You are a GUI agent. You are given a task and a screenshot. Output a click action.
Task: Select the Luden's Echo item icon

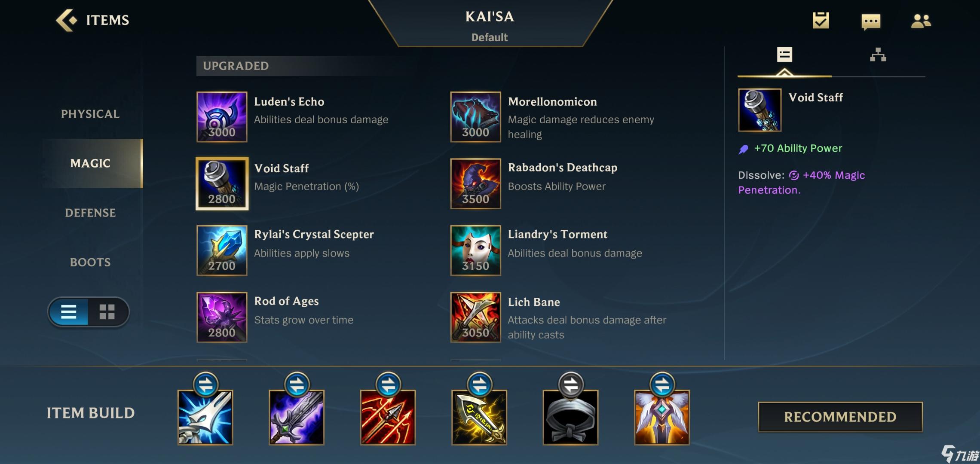(222, 116)
